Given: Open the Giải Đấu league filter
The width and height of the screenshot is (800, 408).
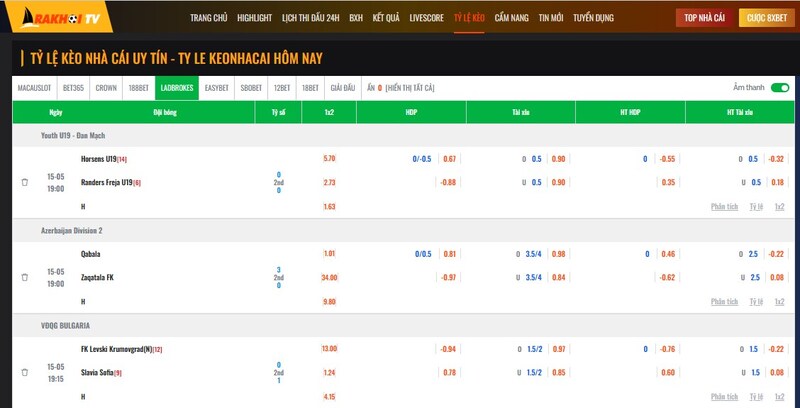Looking at the screenshot, I should 343,88.
